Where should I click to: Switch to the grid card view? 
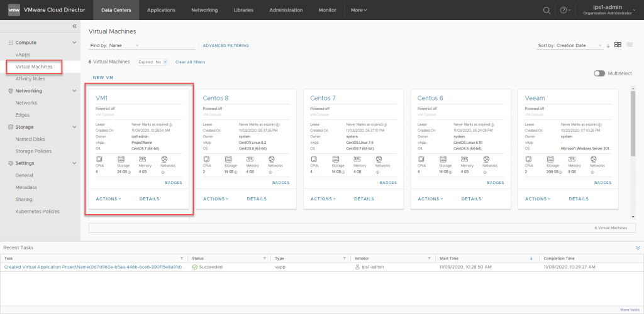point(618,45)
